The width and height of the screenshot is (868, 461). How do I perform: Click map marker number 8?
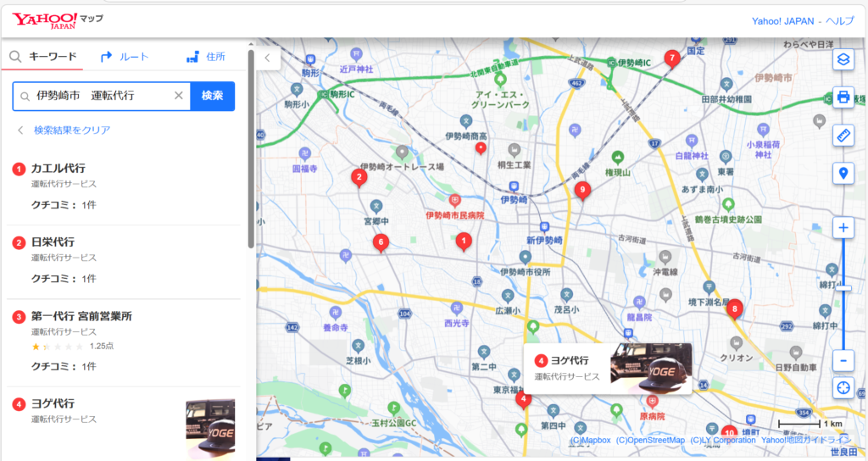point(735,308)
